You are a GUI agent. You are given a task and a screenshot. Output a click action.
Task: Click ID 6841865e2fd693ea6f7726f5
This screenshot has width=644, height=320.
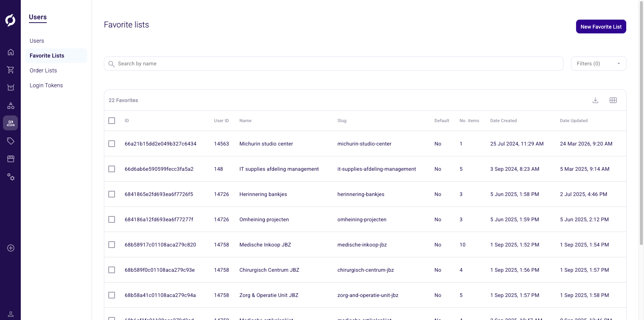159,194
